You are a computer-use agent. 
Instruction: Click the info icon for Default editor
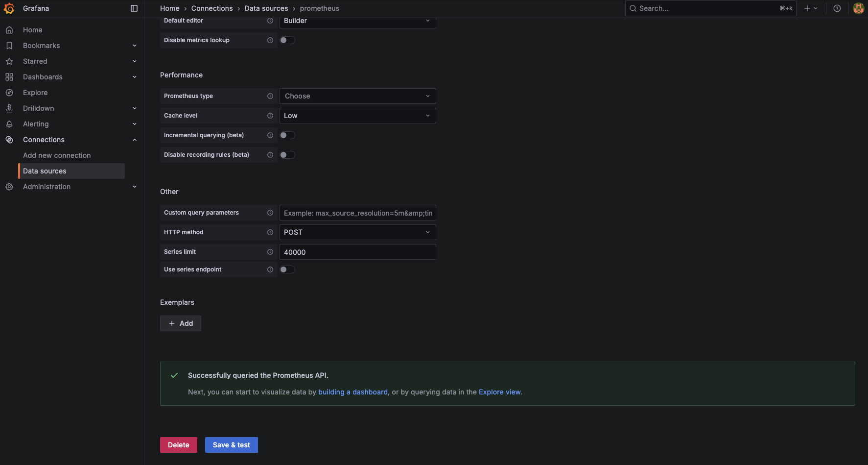coord(270,21)
